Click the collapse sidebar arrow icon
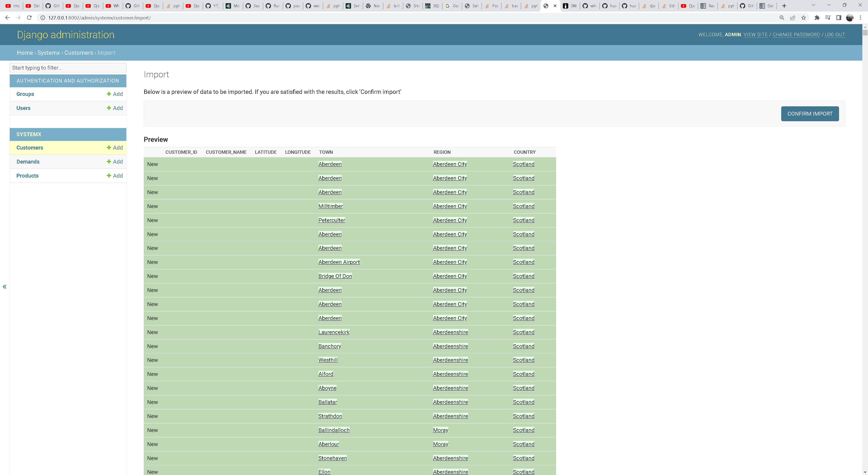This screenshot has width=868, height=475. tap(5, 287)
